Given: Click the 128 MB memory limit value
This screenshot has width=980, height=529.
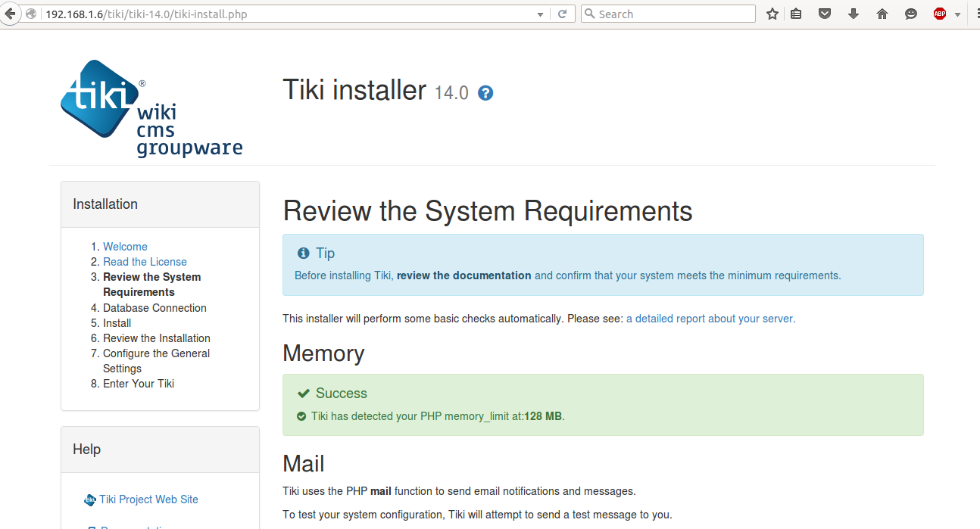Looking at the screenshot, I should click(x=543, y=416).
